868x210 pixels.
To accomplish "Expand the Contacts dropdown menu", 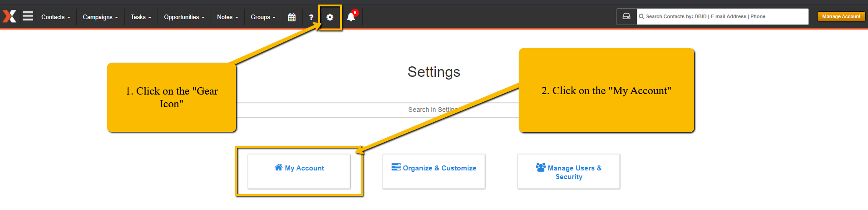I will [56, 17].
